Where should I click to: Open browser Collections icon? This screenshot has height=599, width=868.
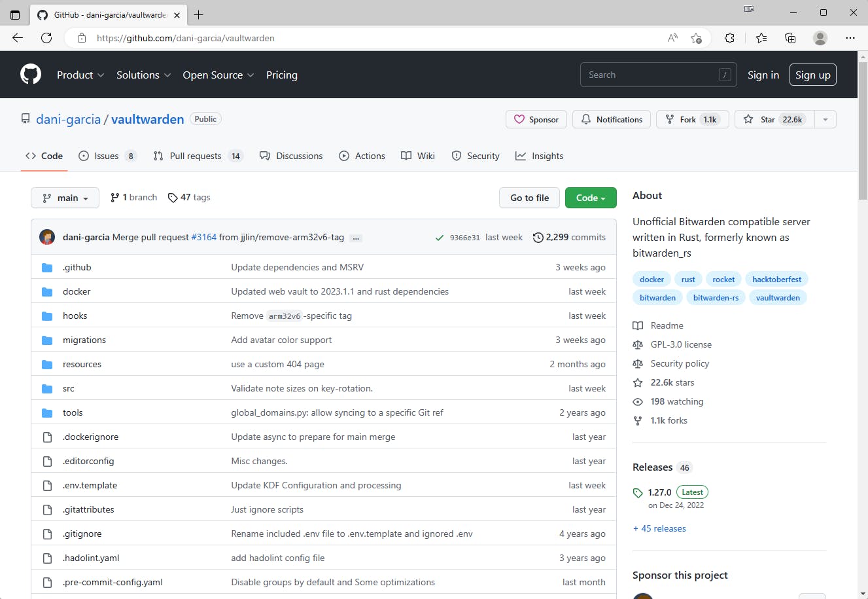pyautogui.click(x=790, y=38)
